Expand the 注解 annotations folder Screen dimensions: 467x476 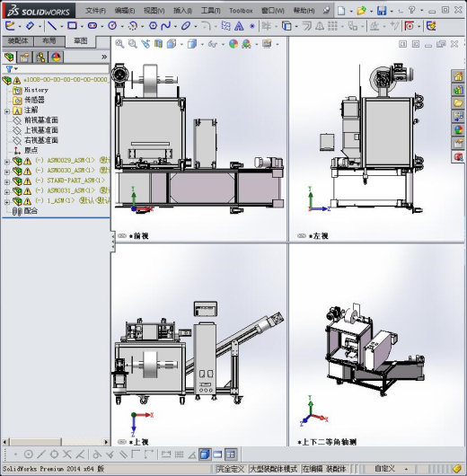(x=7, y=111)
